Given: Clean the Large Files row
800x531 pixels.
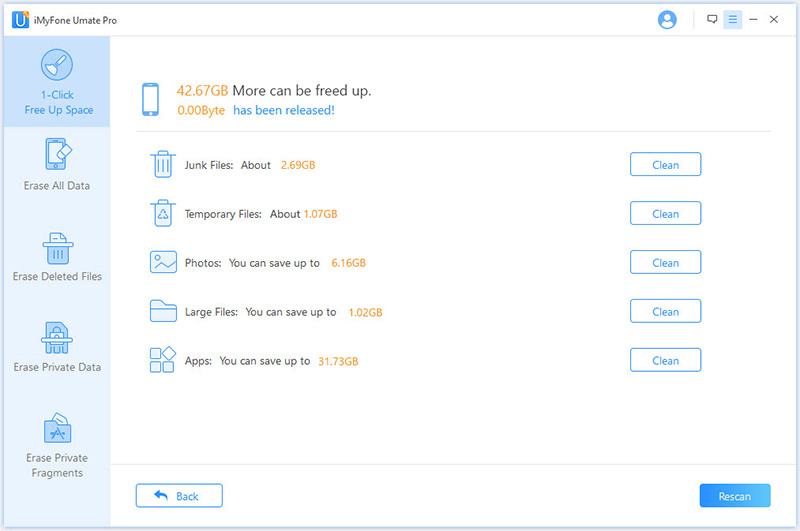Looking at the screenshot, I should click(x=665, y=312).
